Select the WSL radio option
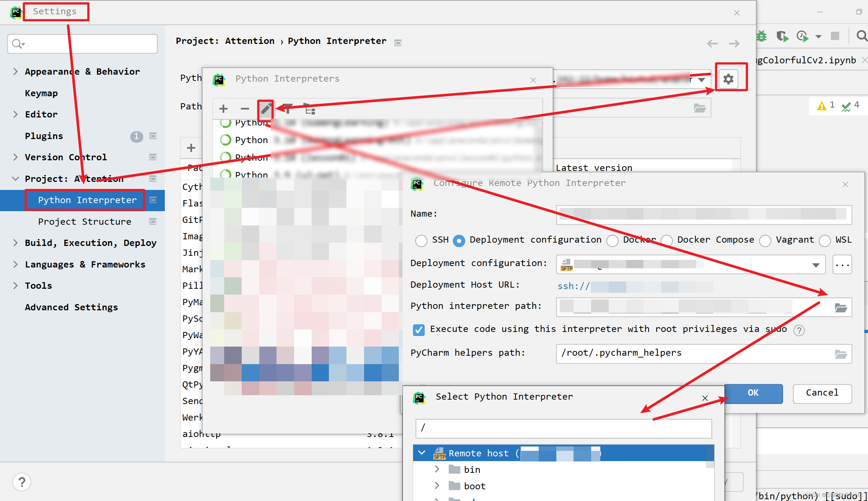Viewport: 868px width, 501px height. [825, 240]
